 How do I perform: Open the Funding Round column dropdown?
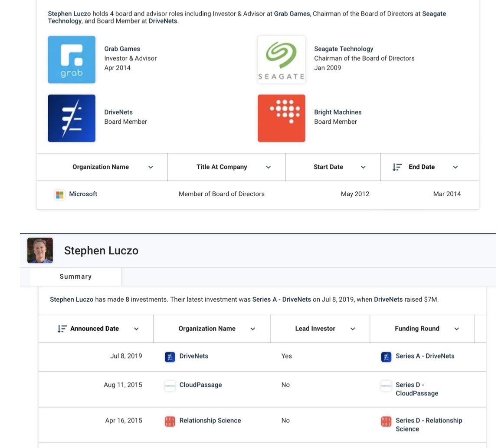tap(456, 329)
